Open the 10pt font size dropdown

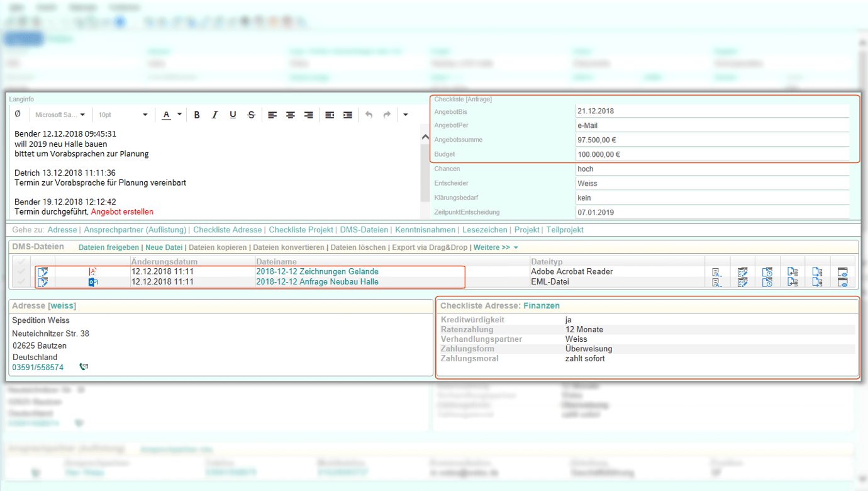click(x=123, y=115)
